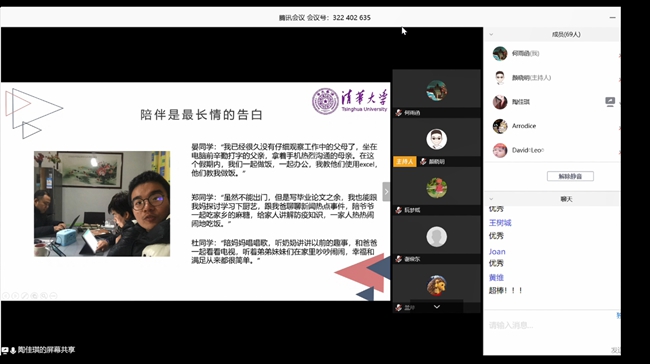Click the faint previous-slide arrow on the slide
The image size is (650, 364).
(x=6, y=296)
